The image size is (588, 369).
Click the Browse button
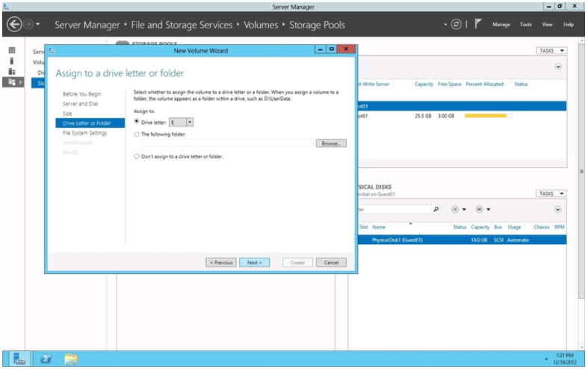pos(331,143)
